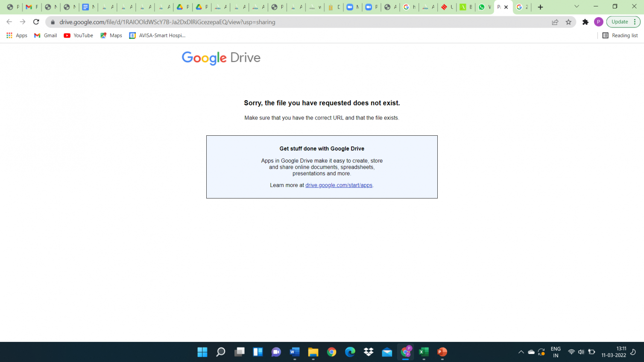644x362 pixels.
Task: Reload the Google Drive page
Action: [36, 22]
